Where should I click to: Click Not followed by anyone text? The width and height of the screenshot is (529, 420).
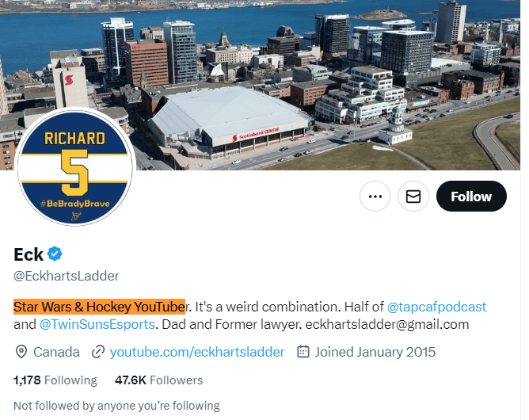116,406
